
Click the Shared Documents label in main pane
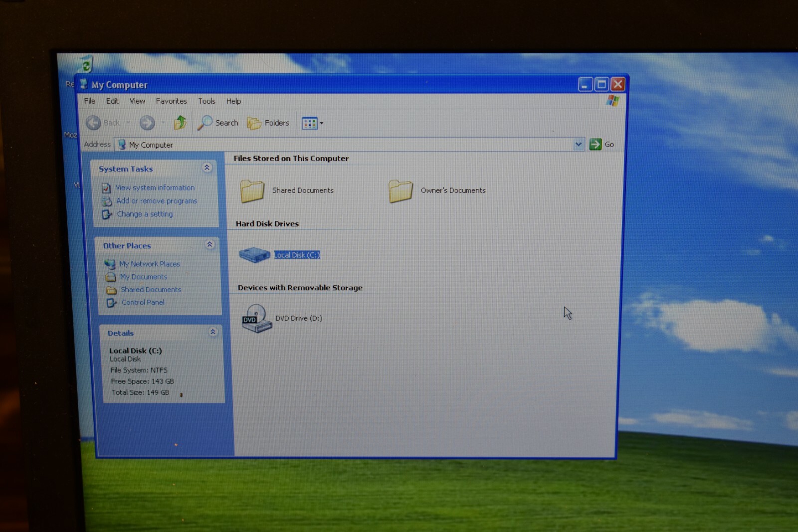[x=303, y=190]
